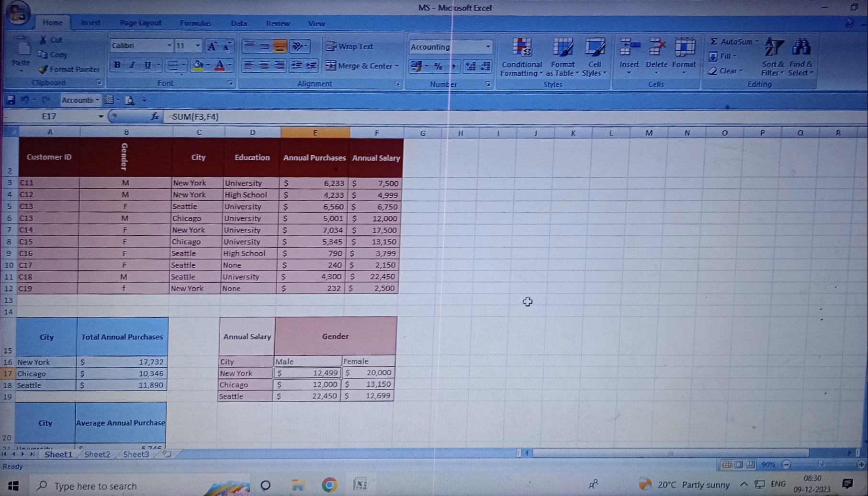
Task: Toggle Wrap Text for the cell
Action: click(349, 46)
